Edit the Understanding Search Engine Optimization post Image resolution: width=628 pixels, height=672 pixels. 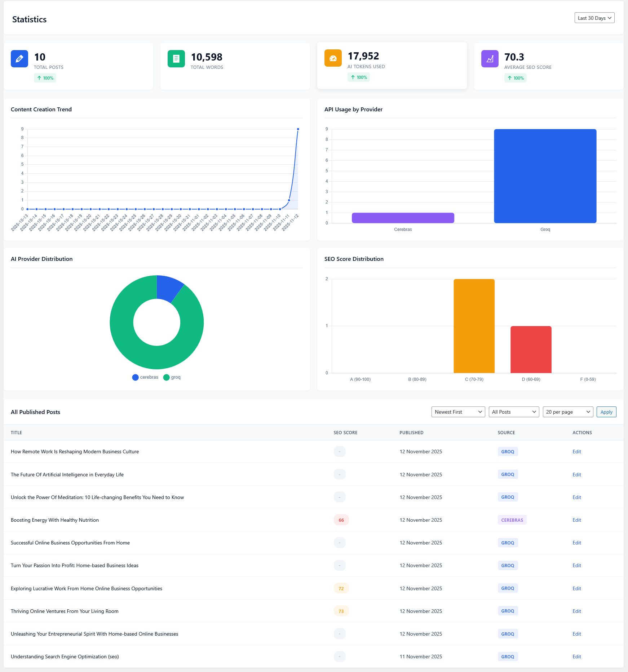click(x=576, y=657)
